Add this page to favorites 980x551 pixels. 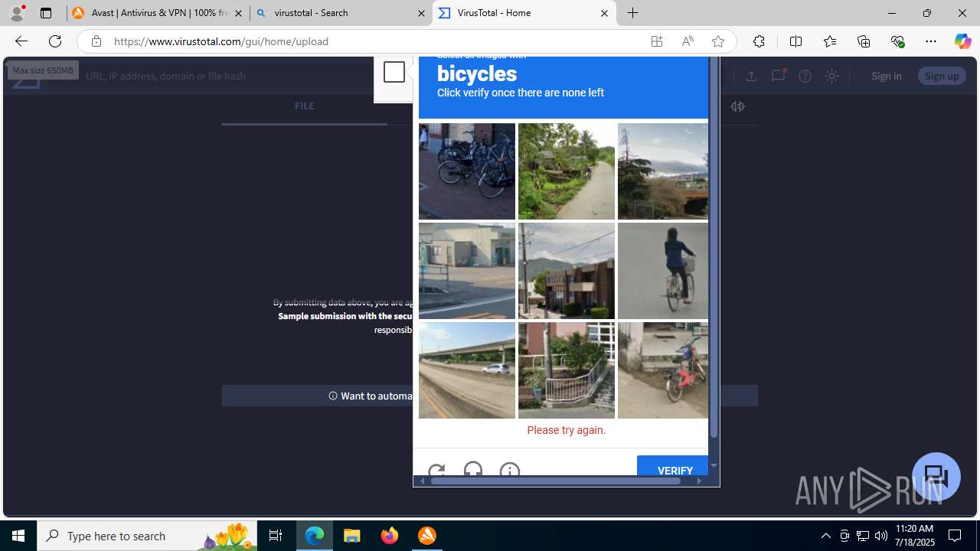718,41
